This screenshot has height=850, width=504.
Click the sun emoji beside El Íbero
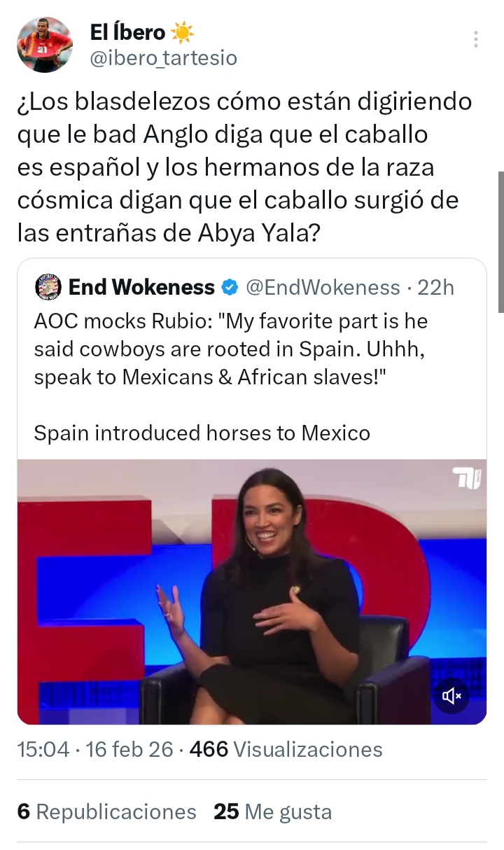182,32
